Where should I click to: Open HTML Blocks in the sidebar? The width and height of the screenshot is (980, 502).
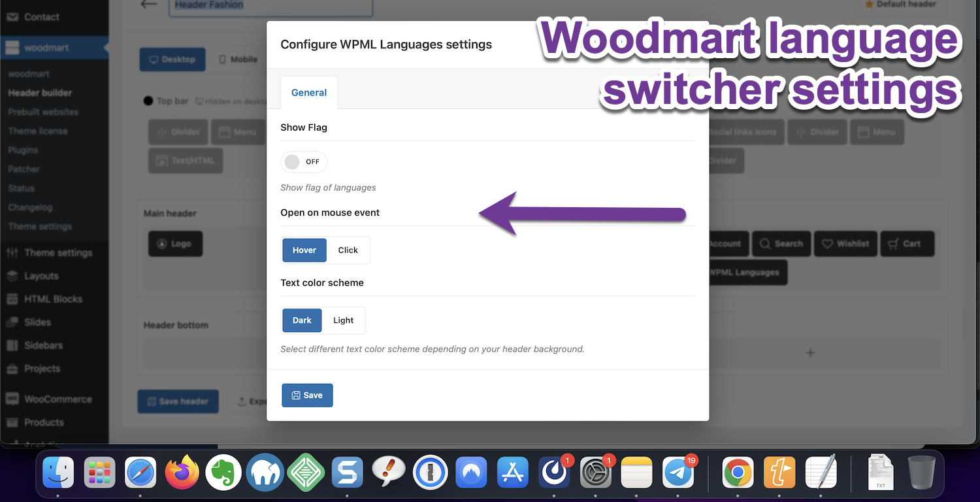[x=53, y=299]
